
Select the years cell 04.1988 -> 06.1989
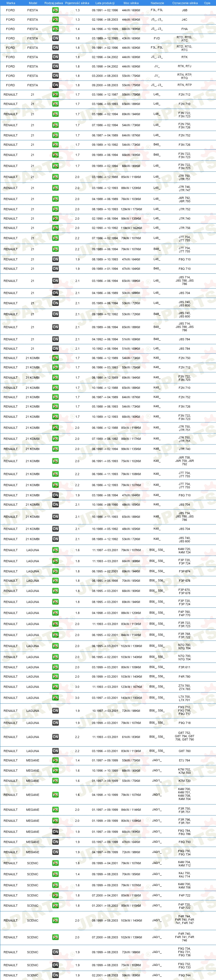pyautogui.click(x=105, y=199)
